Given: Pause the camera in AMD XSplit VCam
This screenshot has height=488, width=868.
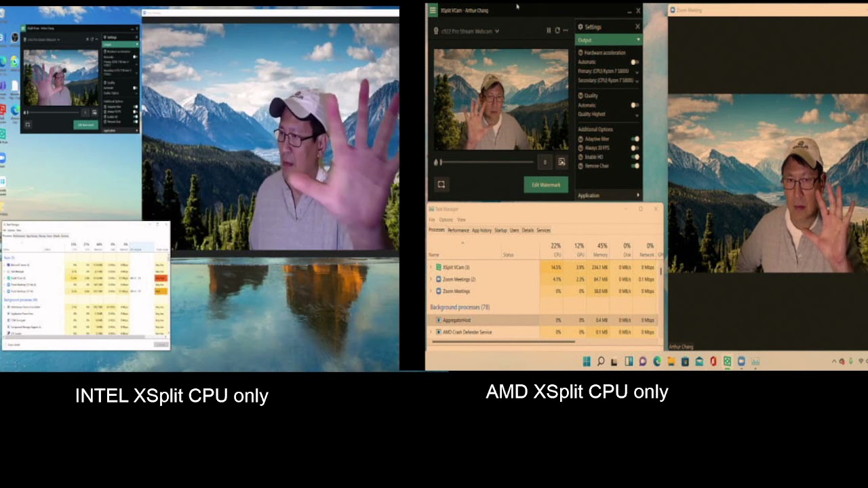Looking at the screenshot, I should (549, 30).
